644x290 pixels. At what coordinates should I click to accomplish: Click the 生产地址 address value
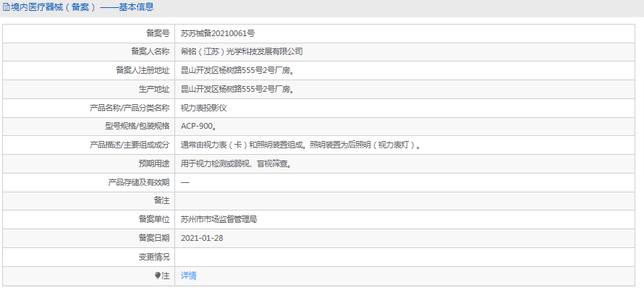click(237, 90)
